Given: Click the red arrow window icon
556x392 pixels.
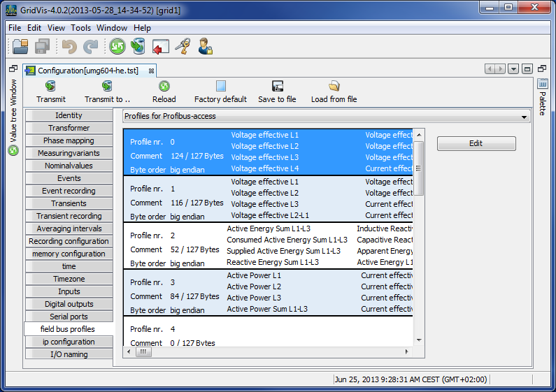Looking at the screenshot, I should [x=161, y=47].
